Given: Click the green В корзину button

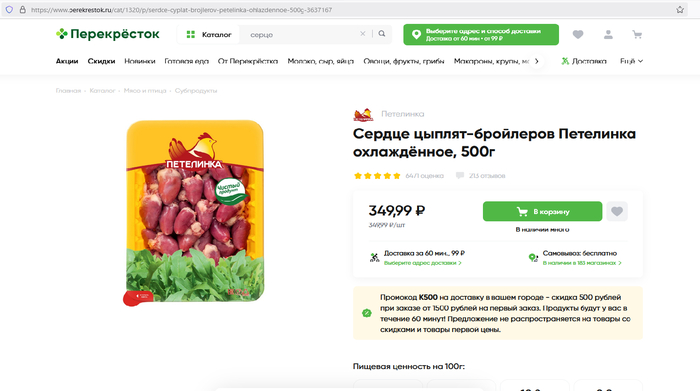Looking at the screenshot, I should (x=542, y=211).
